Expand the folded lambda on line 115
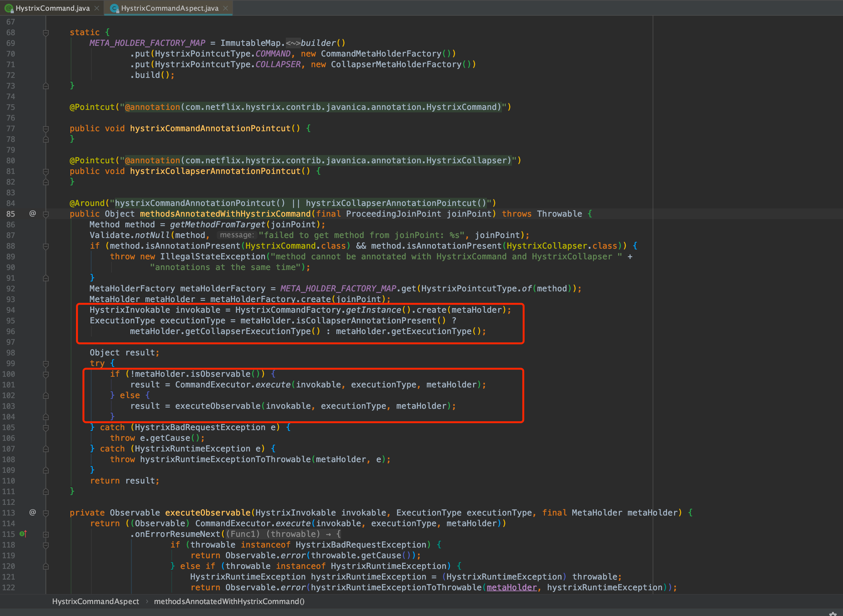The width and height of the screenshot is (843, 616). (x=46, y=534)
